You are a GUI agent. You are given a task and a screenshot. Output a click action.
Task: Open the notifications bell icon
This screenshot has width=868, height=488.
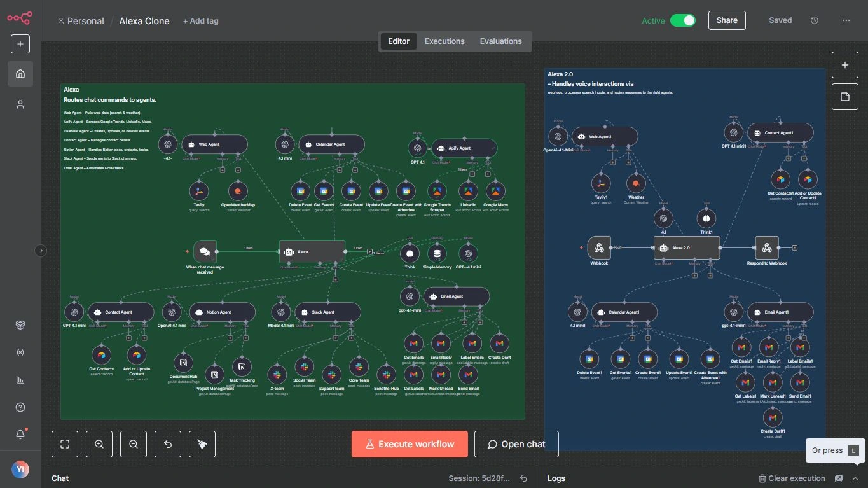pos(20,435)
